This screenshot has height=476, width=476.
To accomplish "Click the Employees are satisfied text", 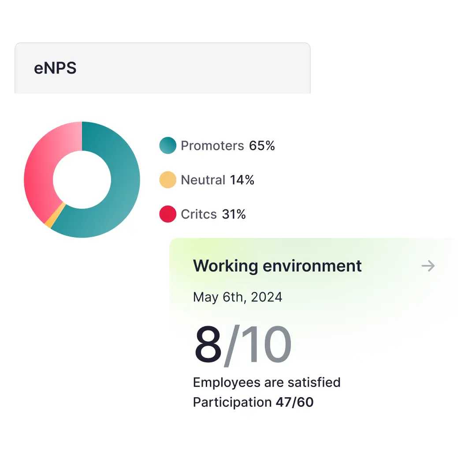I will coord(267,382).
